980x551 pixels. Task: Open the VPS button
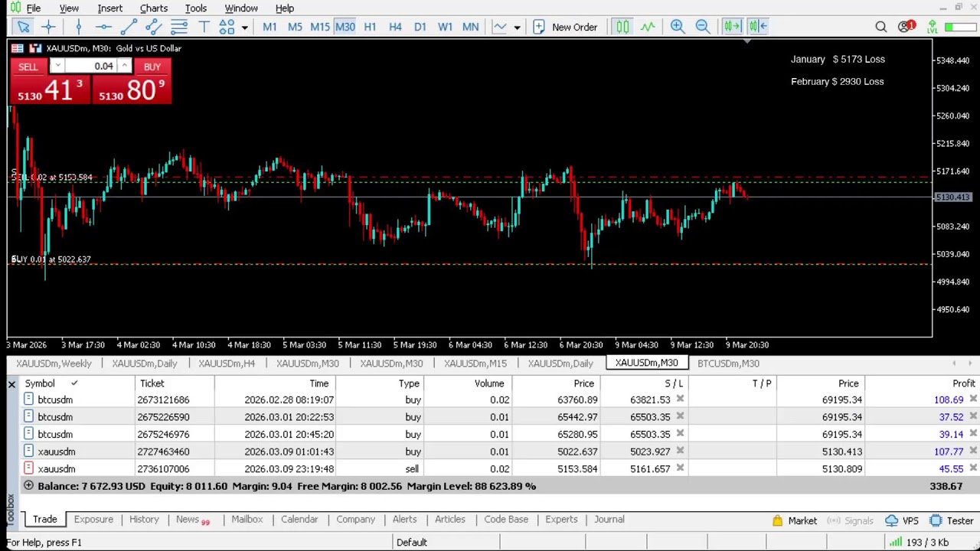[x=902, y=521]
